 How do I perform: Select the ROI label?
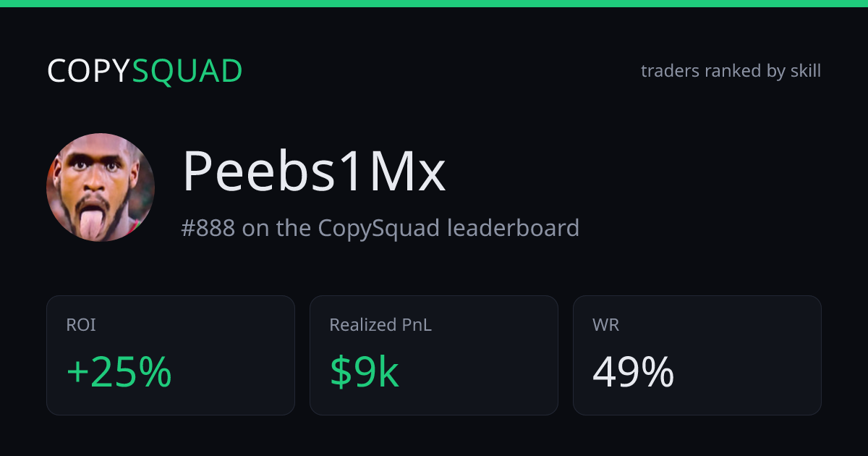[x=81, y=326]
